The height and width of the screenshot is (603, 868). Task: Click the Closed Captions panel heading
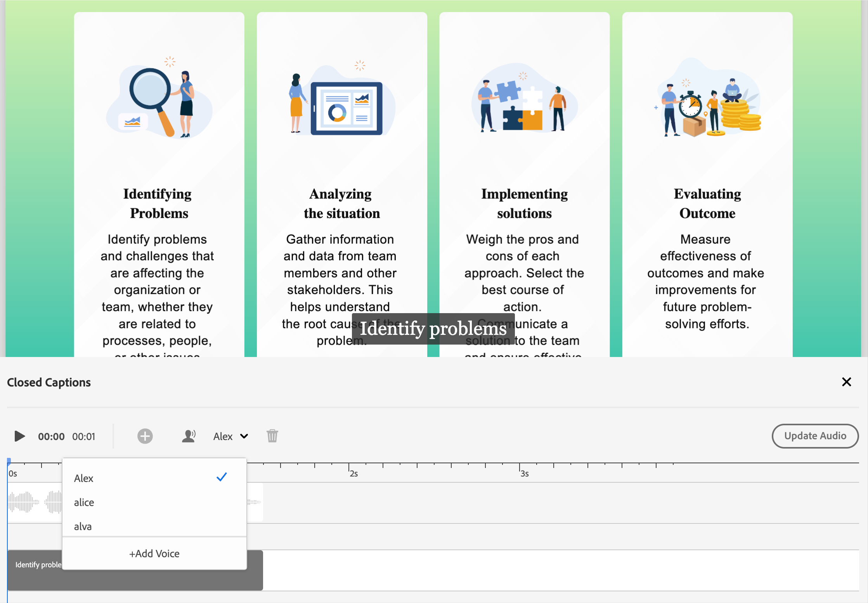(49, 382)
